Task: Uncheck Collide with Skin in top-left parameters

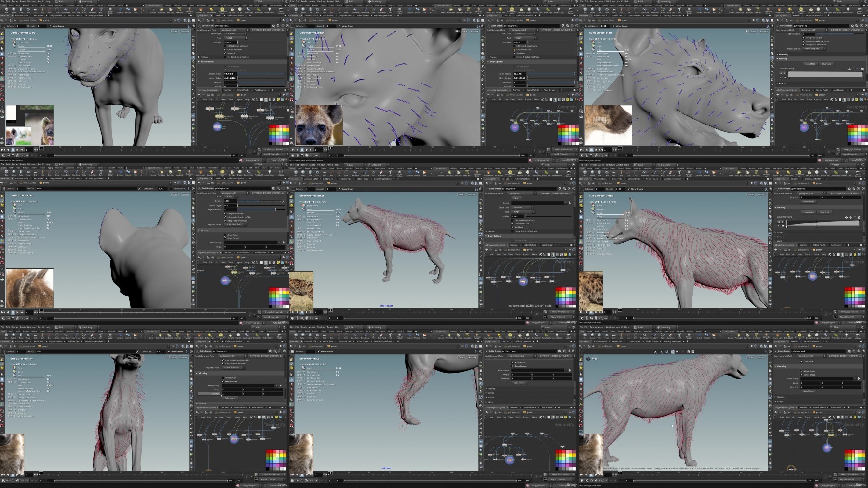Action: (225, 50)
